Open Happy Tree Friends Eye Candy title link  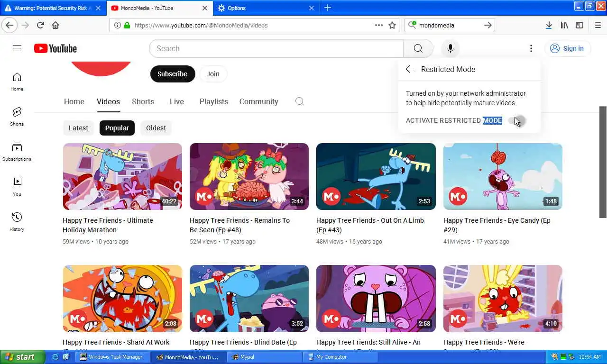pyautogui.click(x=497, y=225)
